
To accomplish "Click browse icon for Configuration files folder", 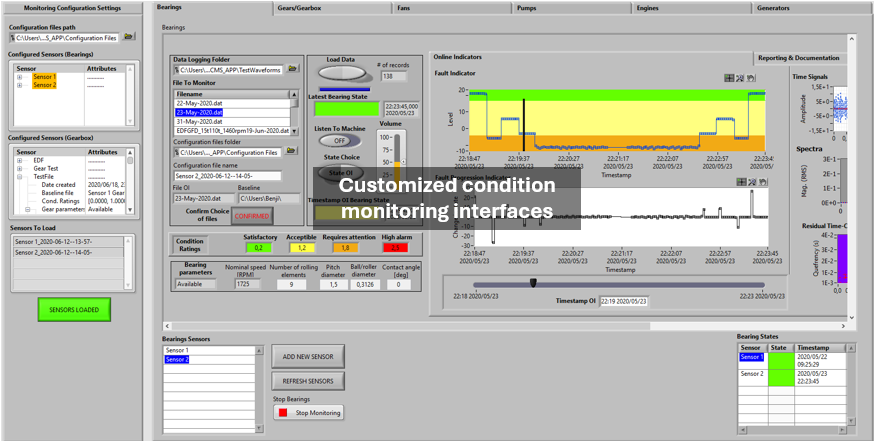I will 292,152.
